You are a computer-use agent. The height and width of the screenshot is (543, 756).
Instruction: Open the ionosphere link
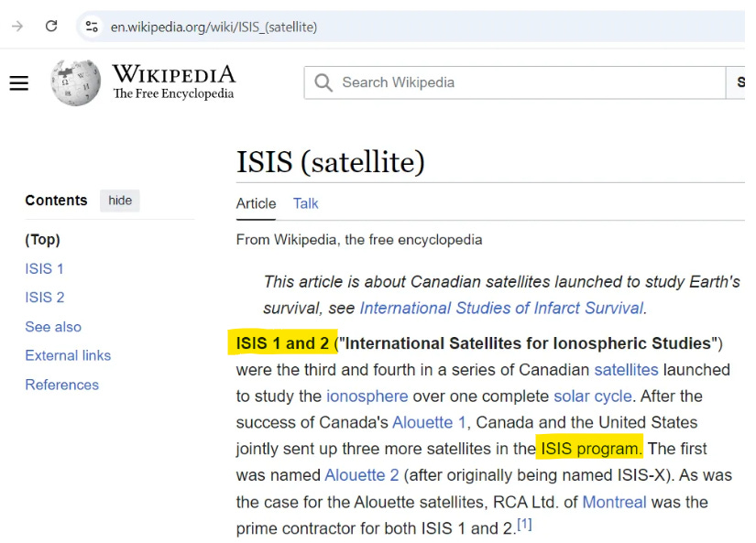[x=367, y=396]
